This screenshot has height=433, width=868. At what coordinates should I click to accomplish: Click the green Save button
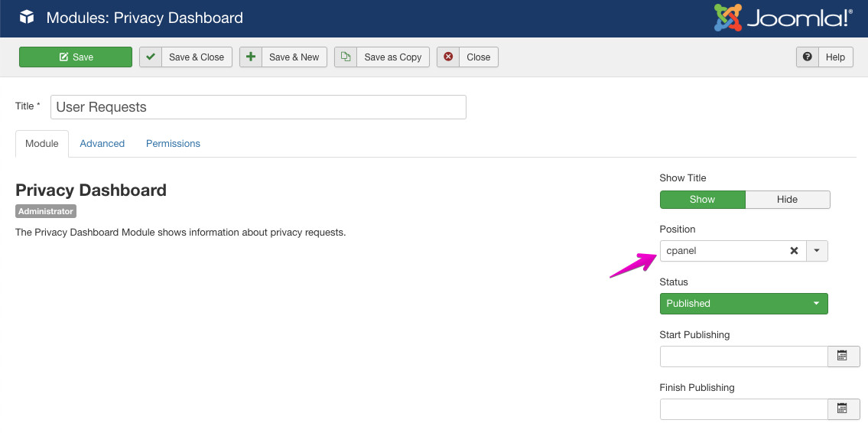coord(76,57)
